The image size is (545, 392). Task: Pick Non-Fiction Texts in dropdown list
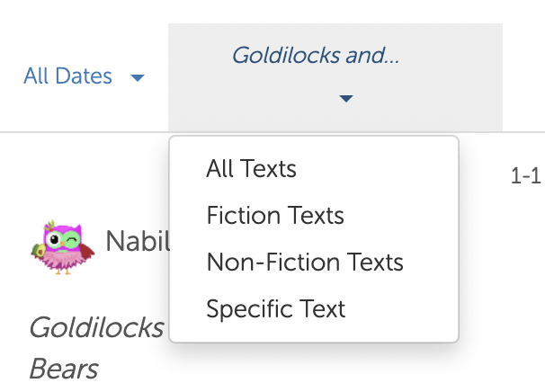[x=305, y=262]
